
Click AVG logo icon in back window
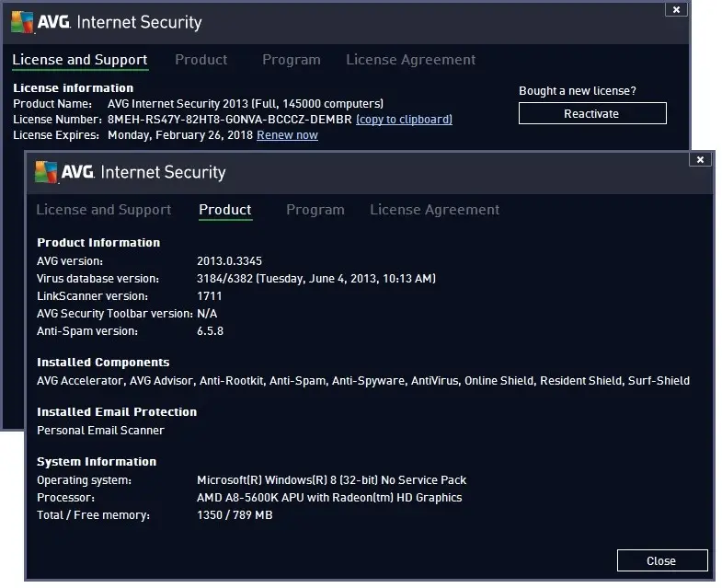[x=22, y=22]
